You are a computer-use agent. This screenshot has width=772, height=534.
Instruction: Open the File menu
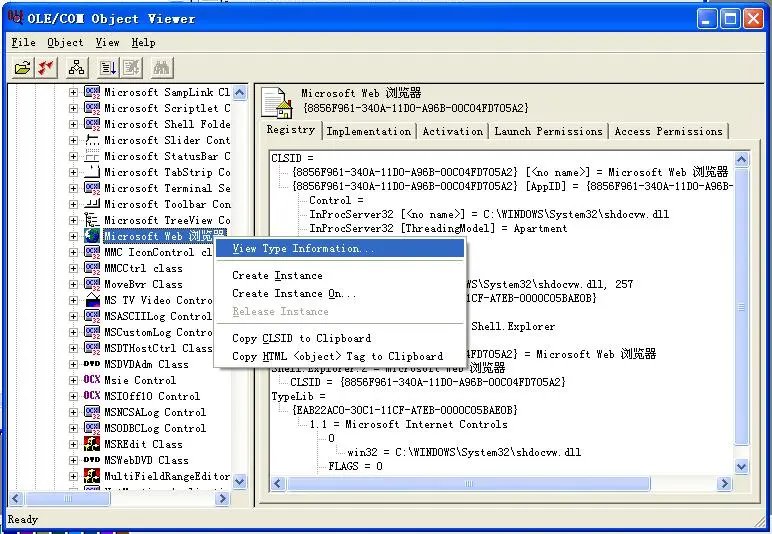point(24,43)
